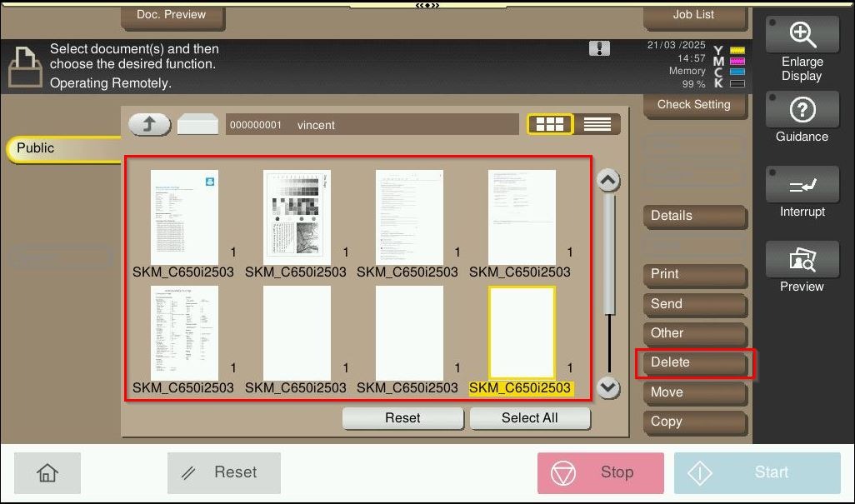Click the up-folder arrow icon
The width and height of the screenshot is (855, 504).
149,125
